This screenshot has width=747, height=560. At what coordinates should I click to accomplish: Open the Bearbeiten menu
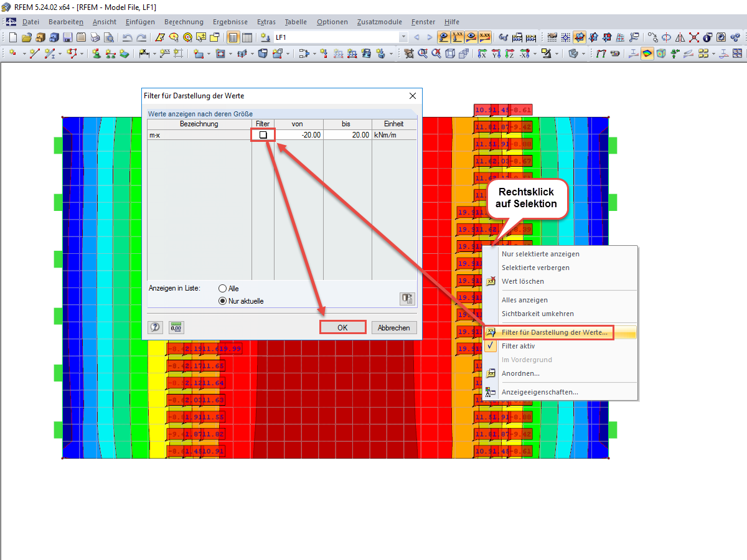pos(66,22)
